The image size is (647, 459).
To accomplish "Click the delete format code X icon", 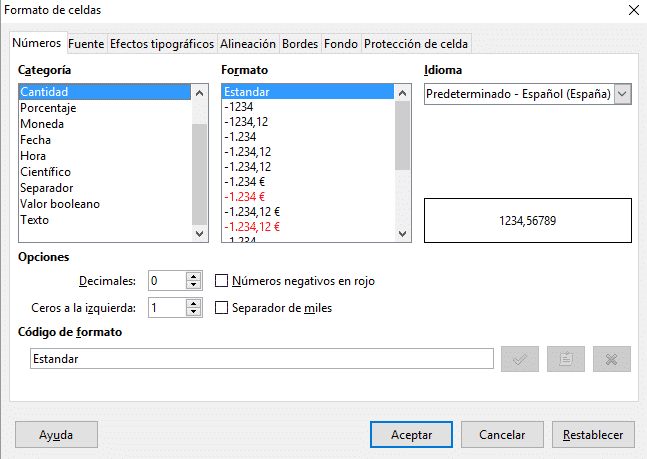I will click(x=612, y=359).
